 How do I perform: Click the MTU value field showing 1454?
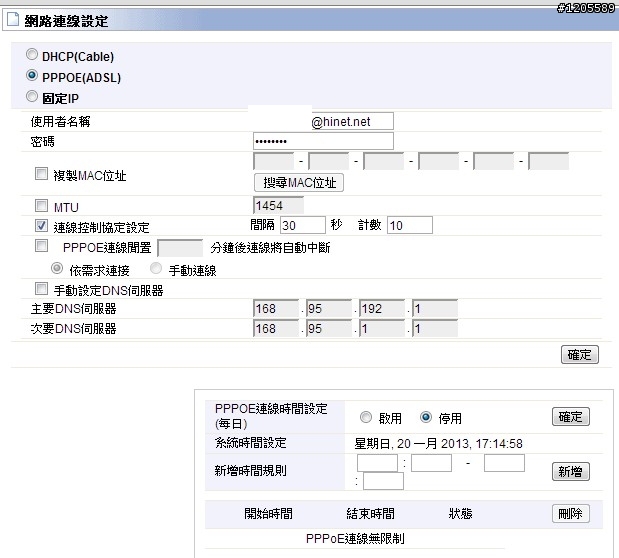278,205
